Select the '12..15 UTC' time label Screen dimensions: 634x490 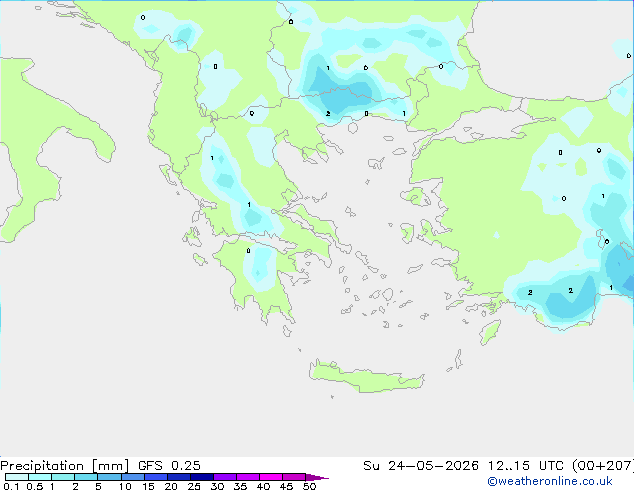coord(525,466)
